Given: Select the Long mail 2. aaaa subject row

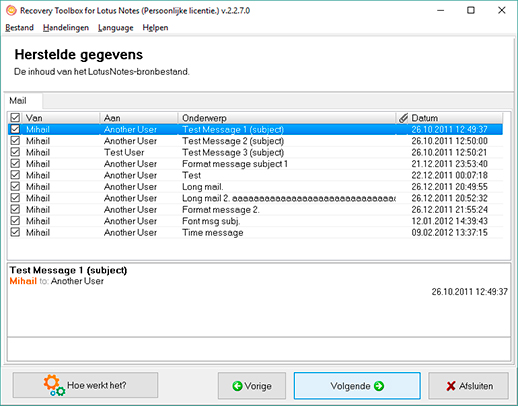Looking at the screenshot, I should (289, 198).
